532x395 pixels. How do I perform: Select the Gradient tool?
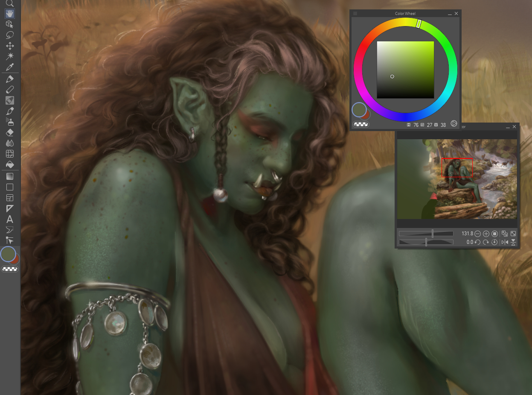pyautogui.click(x=10, y=176)
